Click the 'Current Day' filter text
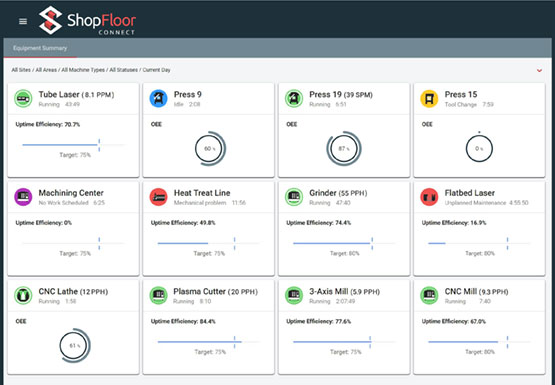Screen dimensions: 555x385 (x=156, y=70)
